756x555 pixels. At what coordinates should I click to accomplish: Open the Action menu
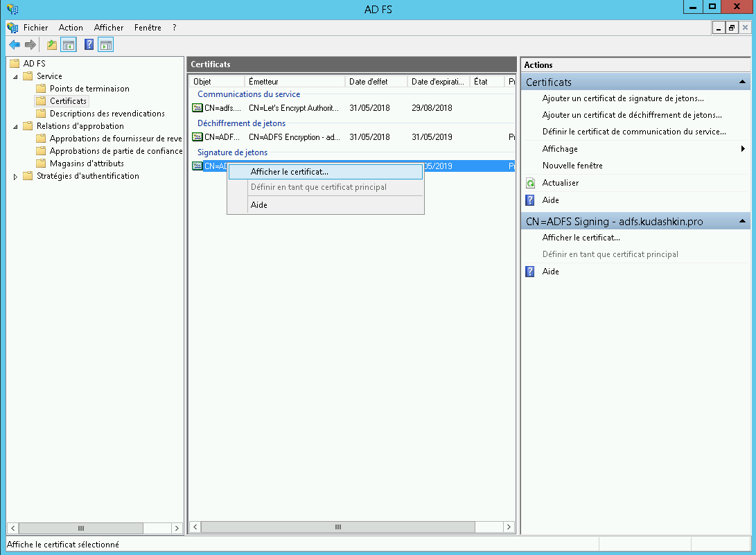pyautogui.click(x=71, y=28)
